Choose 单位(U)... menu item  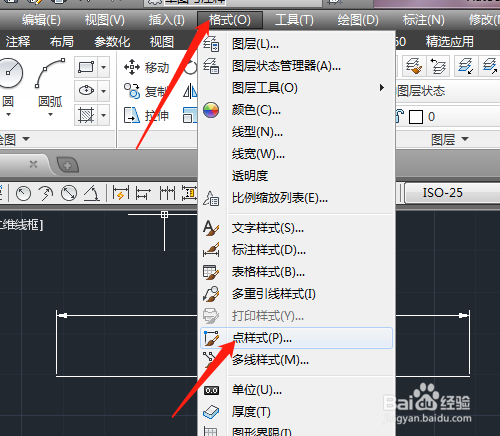[x=296, y=390]
